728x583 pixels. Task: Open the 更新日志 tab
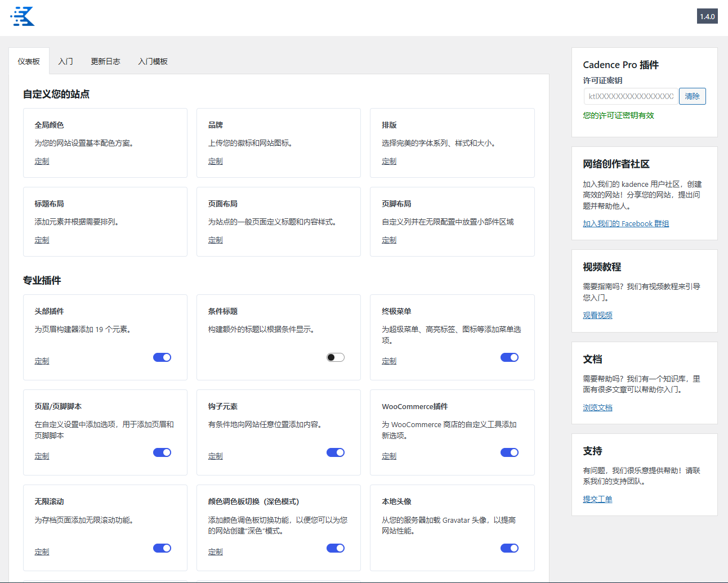click(x=105, y=61)
